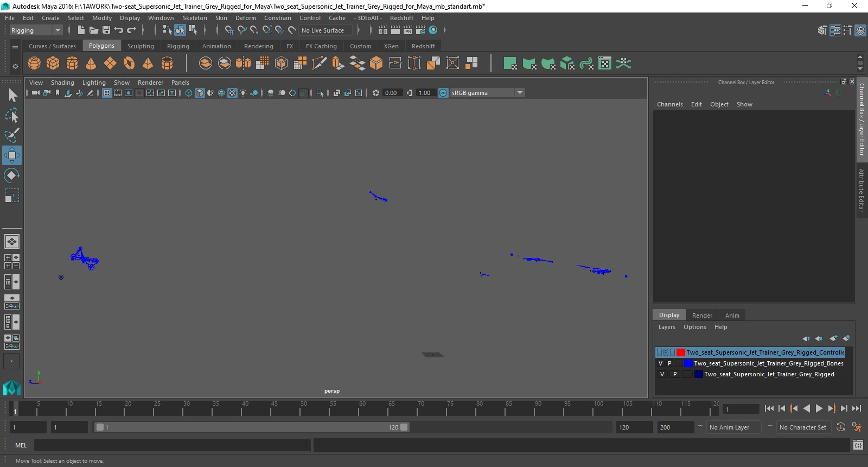The height and width of the screenshot is (467, 868).
Task: Create a polygon sphere from the shelf
Action: (x=34, y=64)
